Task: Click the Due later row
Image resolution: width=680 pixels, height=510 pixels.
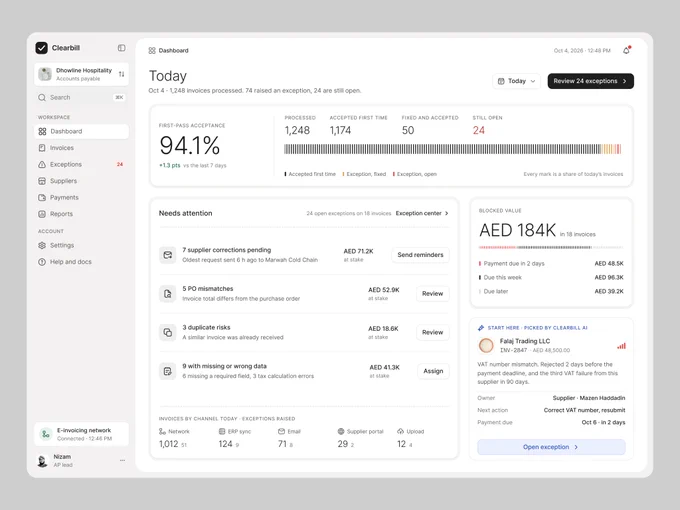Action: 551,291
